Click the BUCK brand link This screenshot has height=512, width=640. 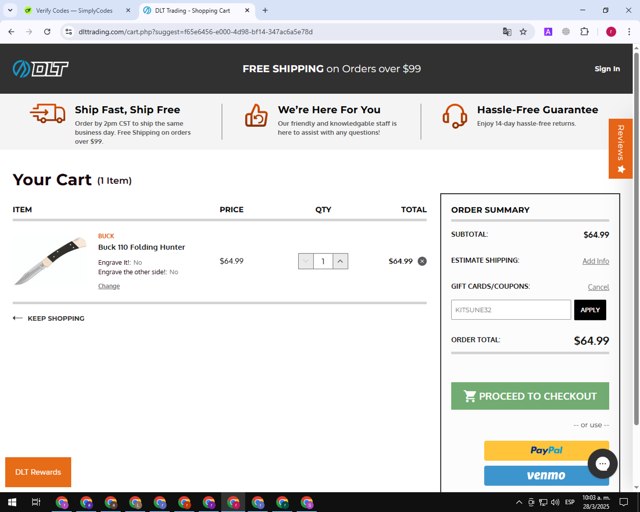[x=106, y=236]
